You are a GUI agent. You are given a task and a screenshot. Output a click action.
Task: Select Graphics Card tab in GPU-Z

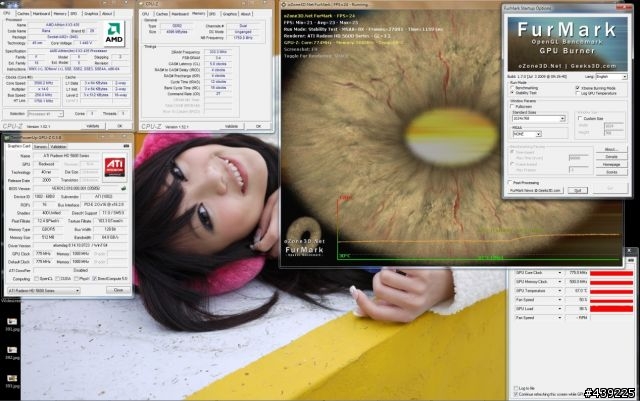point(19,146)
